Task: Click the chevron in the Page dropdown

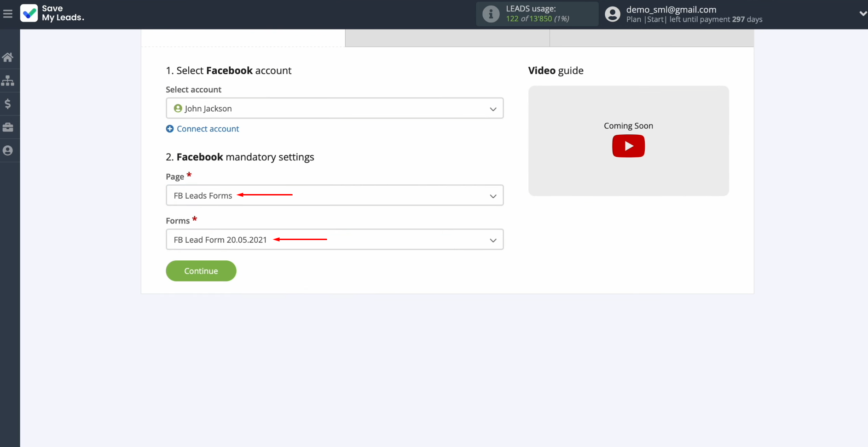Action: click(493, 196)
